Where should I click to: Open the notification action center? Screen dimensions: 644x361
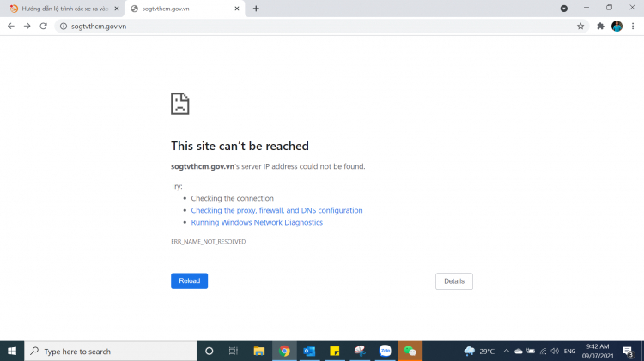pos(628,352)
